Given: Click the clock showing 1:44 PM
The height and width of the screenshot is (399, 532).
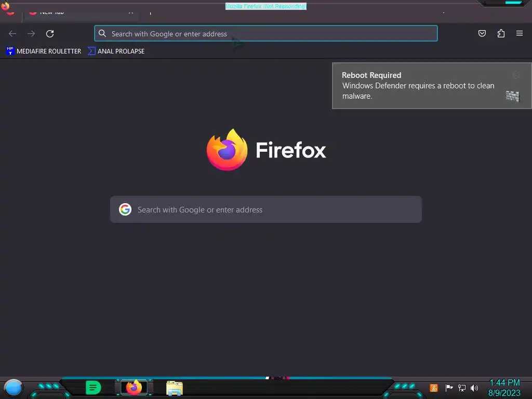Looking at the screenshot, I should pos(504,383).
